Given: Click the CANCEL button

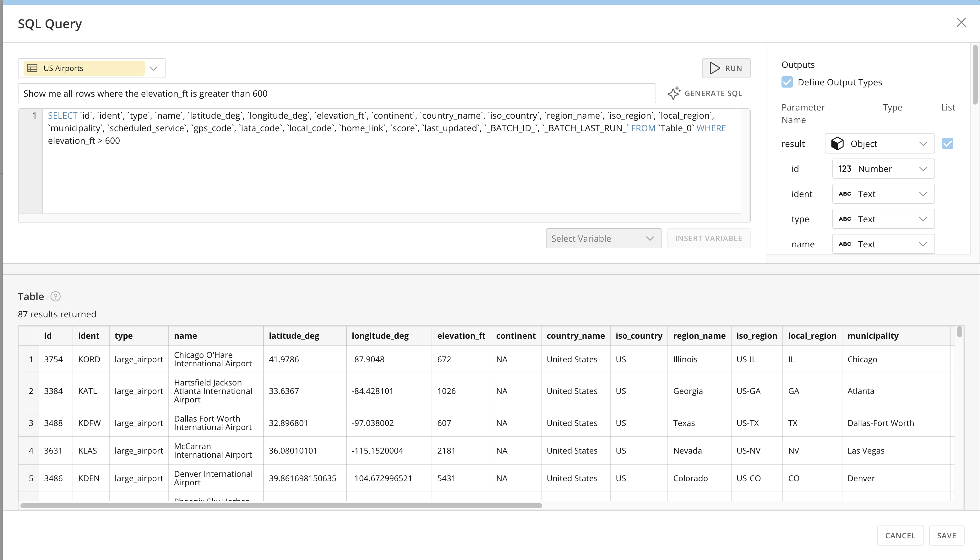Looking at the screenshot, I should pos(900,536).
